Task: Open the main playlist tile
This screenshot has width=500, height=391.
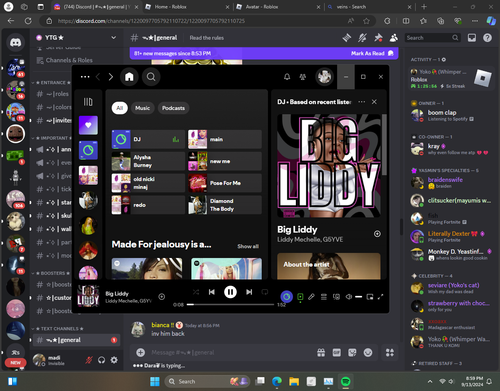Action: [225, 139]
